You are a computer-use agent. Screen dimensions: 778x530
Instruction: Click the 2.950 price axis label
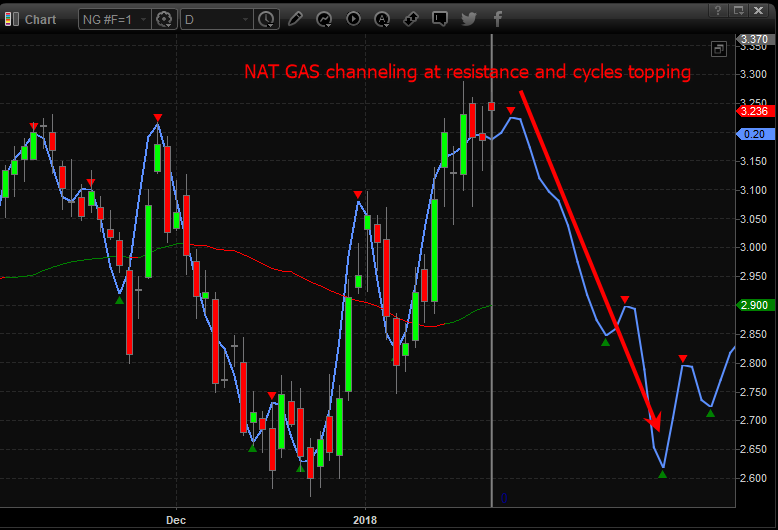click(753, 276)
